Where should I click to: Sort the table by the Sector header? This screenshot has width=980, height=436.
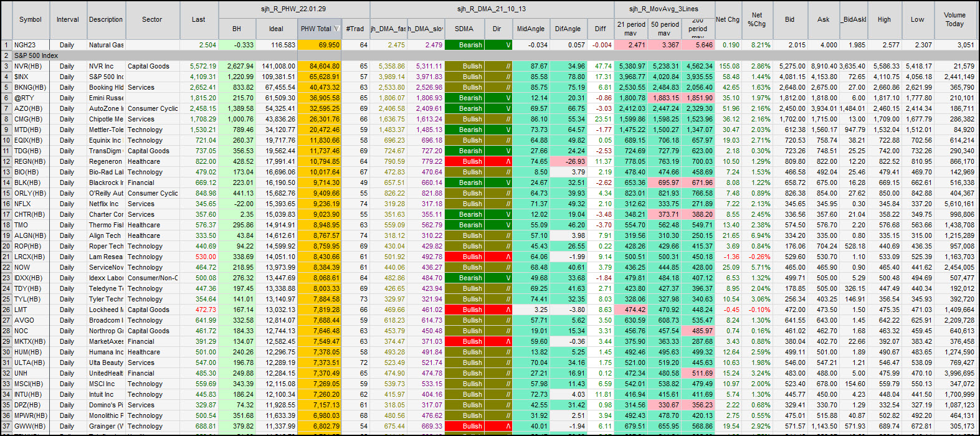152,19
